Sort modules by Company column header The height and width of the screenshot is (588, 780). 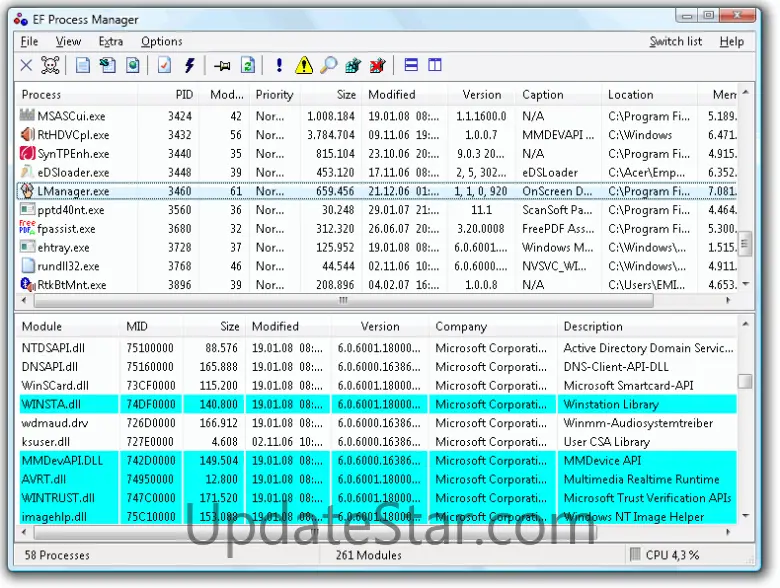460,327
